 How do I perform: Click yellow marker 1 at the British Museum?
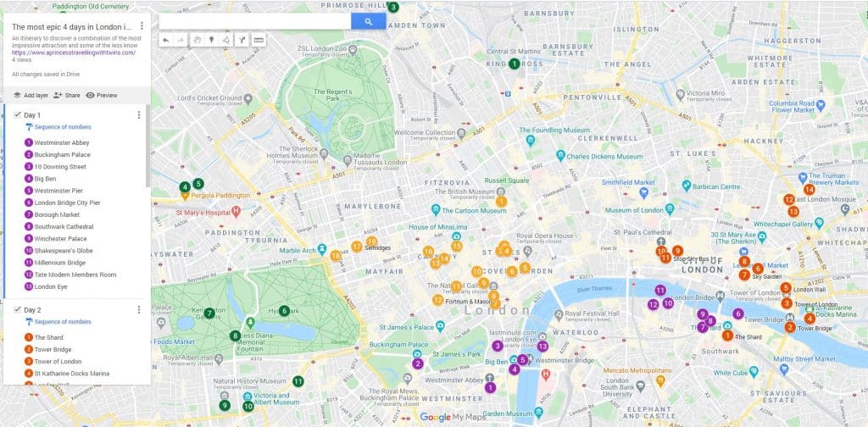501,202
